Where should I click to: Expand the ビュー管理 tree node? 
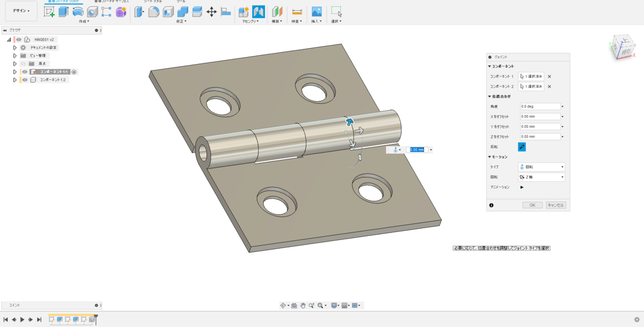(15, 56)
